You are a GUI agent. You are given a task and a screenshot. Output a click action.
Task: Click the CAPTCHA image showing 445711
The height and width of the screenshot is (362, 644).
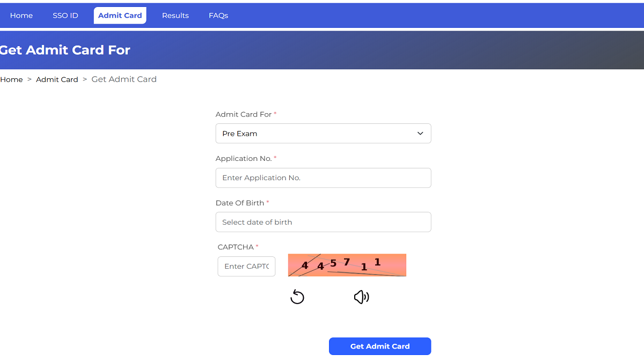[347, 265]
